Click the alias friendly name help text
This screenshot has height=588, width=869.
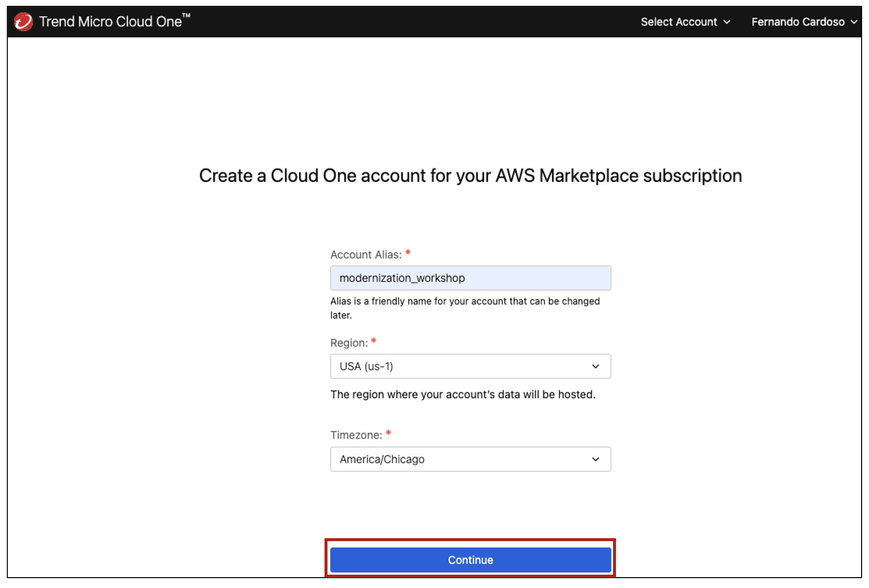click(x=465, y=308)
